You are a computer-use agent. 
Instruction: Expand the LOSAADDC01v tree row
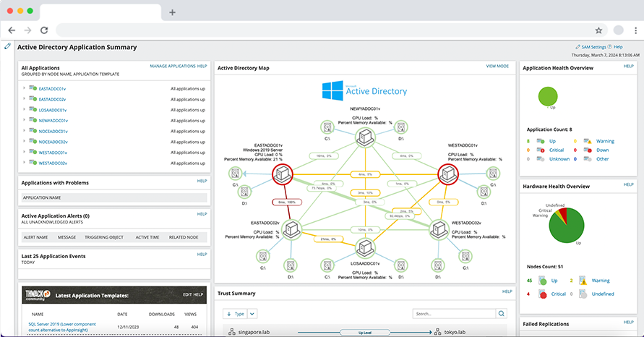click(x=25, y=109)
